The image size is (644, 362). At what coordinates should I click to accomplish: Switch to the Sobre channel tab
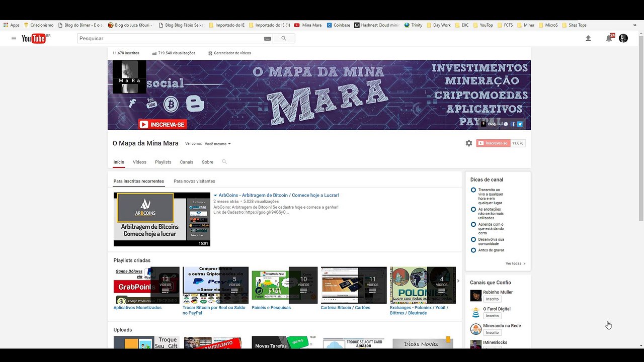[x=207, y=162]
